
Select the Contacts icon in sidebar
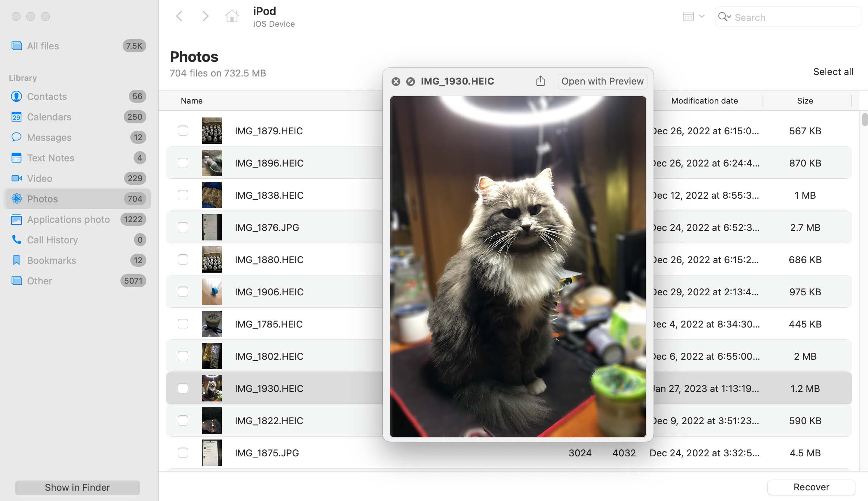pos(16,96)
